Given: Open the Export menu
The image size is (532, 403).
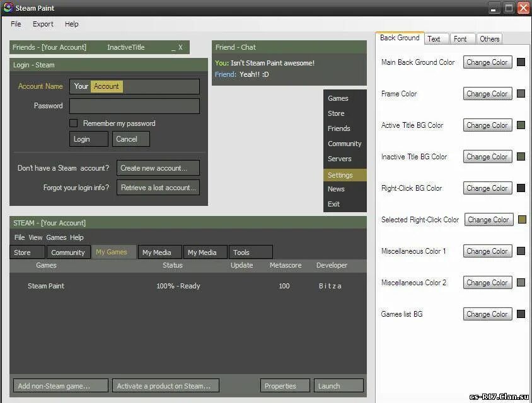Looking at the screenshot, I should point(43,24).
